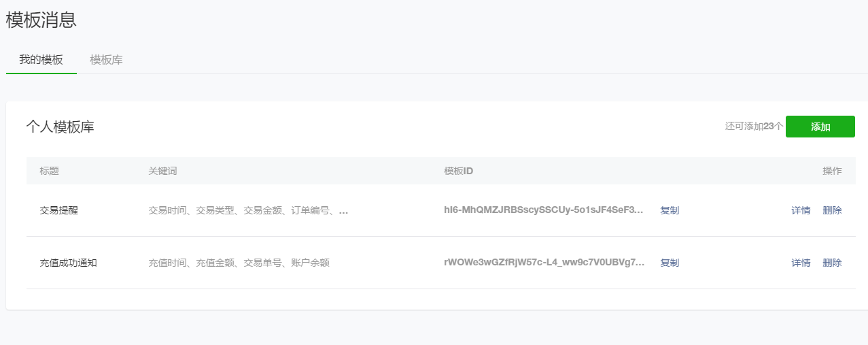The height and width of the screenshot is (345, 868).
Task: Click the 标题 column header
Action: pos(49,171)
